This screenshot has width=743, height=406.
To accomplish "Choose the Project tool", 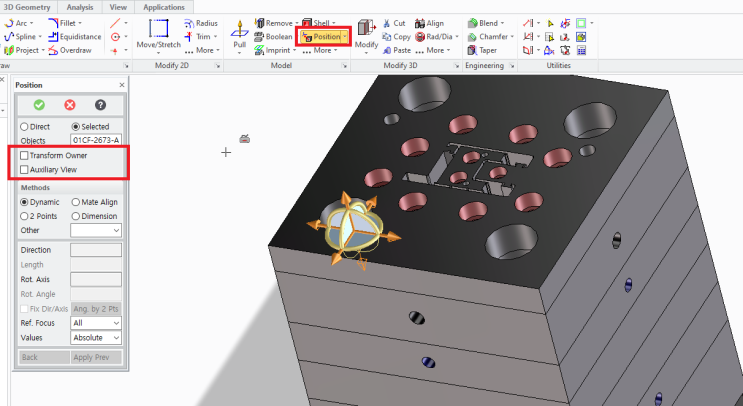I will (x=22, y=50).
